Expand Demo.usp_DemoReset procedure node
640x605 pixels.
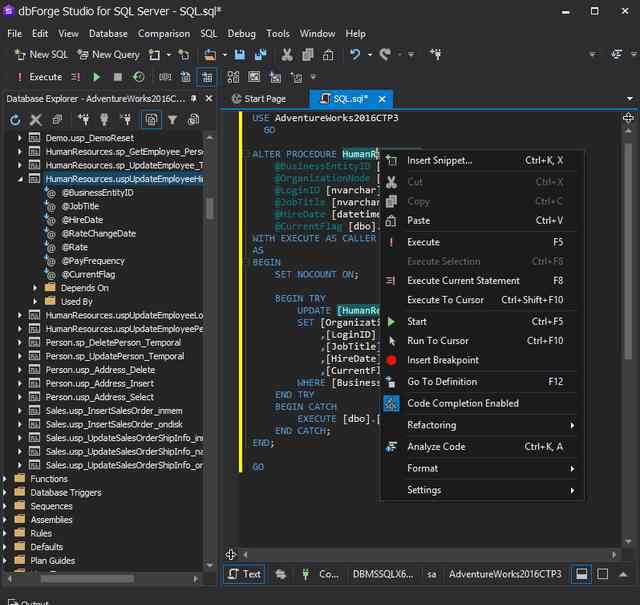[19, 138]
